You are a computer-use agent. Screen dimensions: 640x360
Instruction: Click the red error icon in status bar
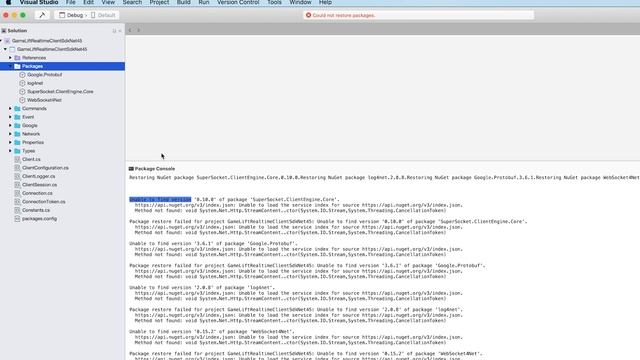[309, 15]
